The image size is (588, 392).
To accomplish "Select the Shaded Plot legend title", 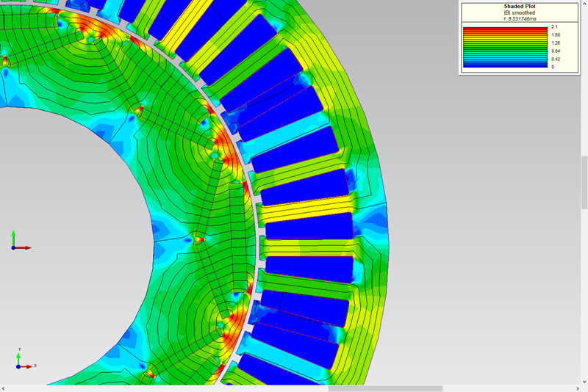I will point(520,7).
